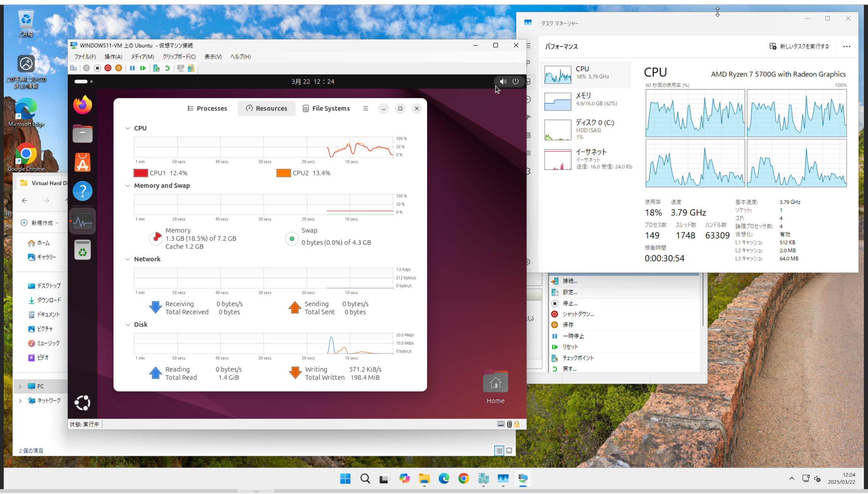This screenshot has width=868, height=494.
Task: Click the green Reset toolbar icon
Action: coord(143,68)
